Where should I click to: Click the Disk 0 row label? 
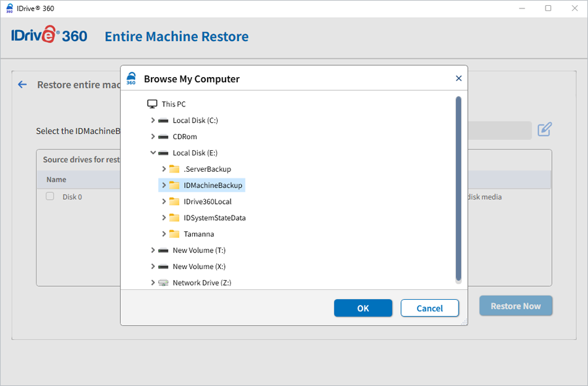click(72, 197)
